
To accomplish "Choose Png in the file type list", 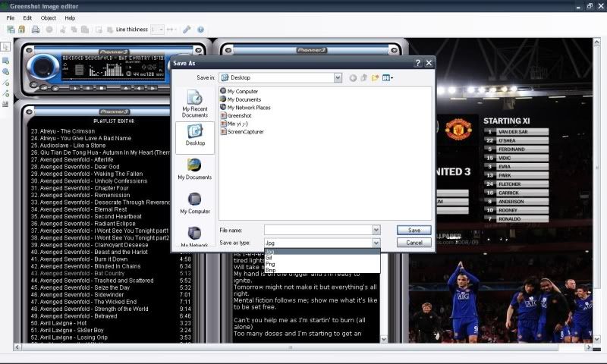I will [x=322, y=264].
